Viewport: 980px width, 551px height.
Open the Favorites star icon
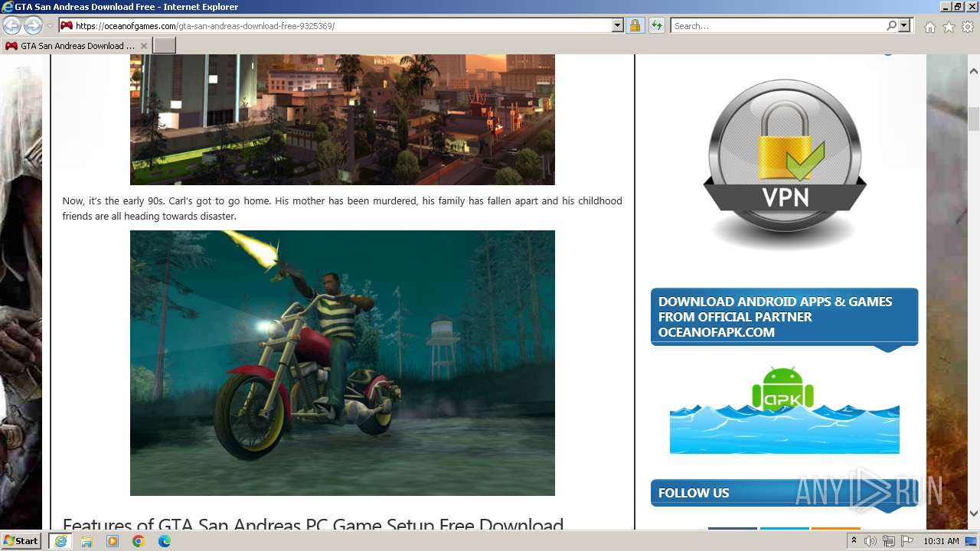click(x=949, y=27)
